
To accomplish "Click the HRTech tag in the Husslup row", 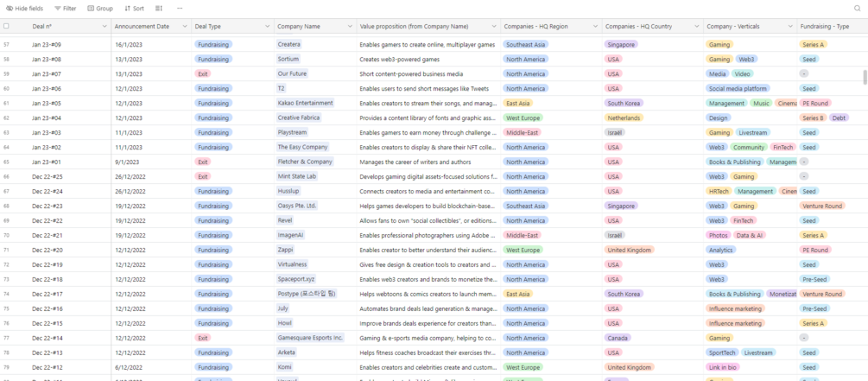I will click(x=719, y=191).
